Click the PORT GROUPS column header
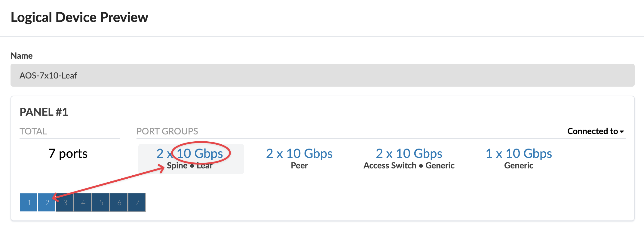 coord(167,131)
